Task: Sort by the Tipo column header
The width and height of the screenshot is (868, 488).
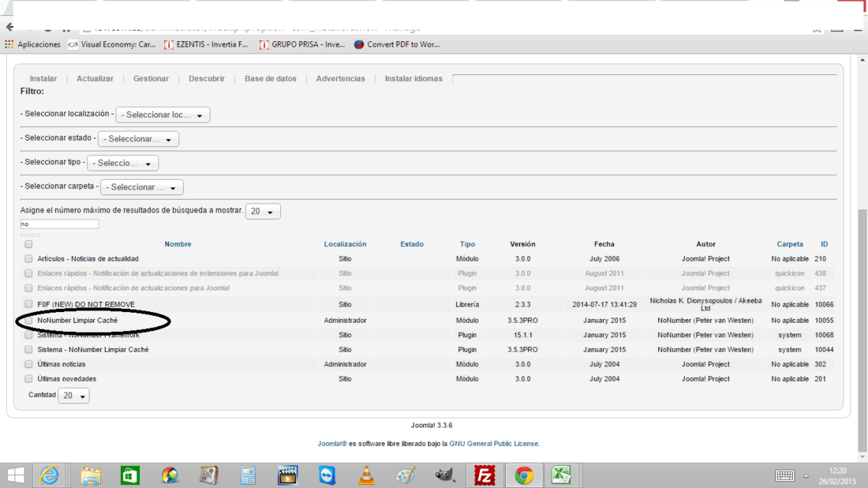Action: pos(467,244)
